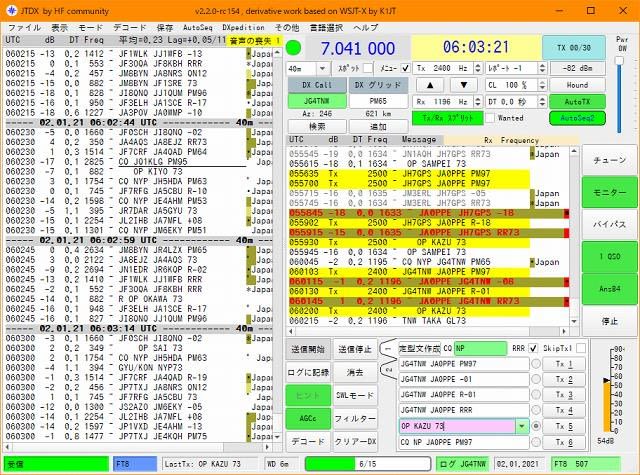Click the green status indicator circle
The image size is (640, 475).
click(x=293, y=47)
